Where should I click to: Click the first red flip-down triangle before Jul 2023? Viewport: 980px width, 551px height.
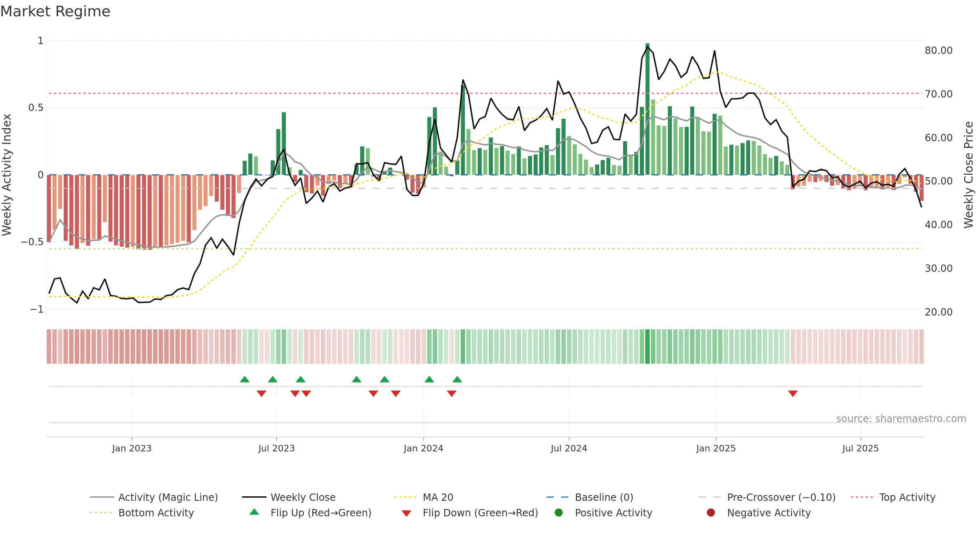coord(261,393)
